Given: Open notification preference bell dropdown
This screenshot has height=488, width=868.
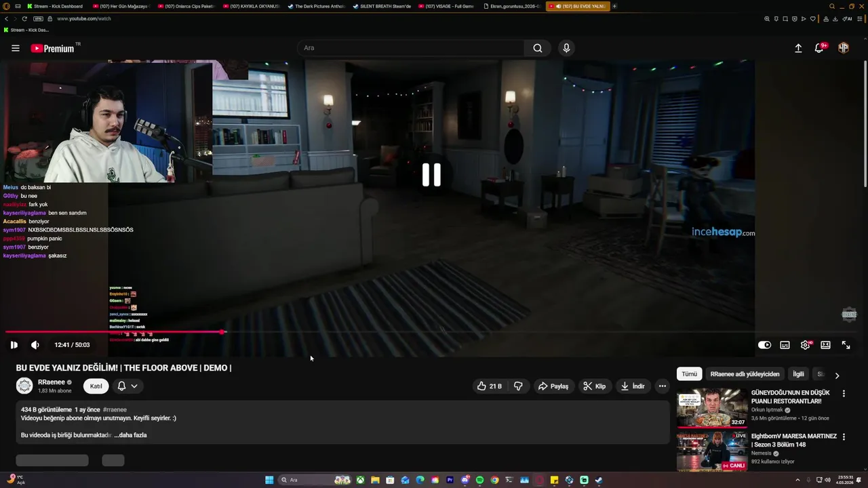Looking at the screenshot, I should [127, 386].
